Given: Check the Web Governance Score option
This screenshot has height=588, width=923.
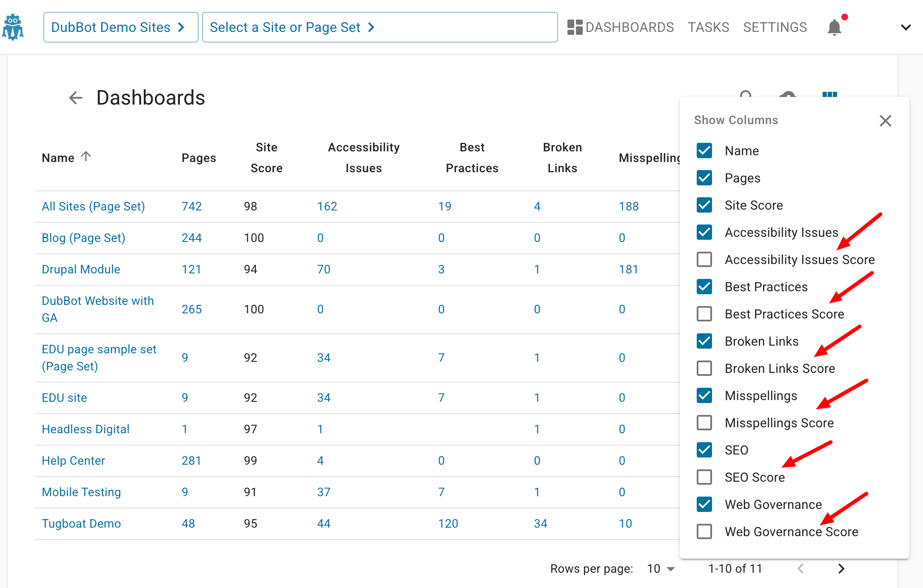Looking at the screenshot, I should click(x=704, y=531).
